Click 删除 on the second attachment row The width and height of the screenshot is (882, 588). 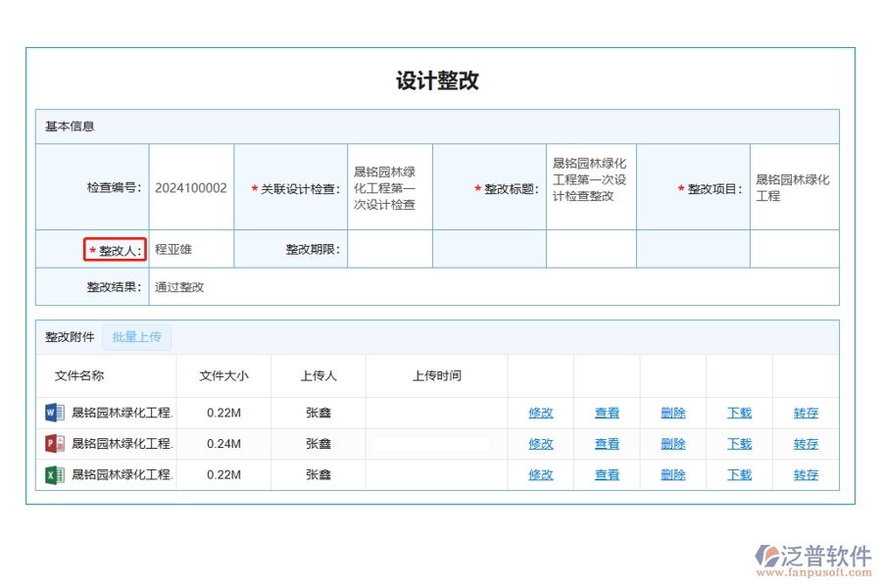(672, 444)
